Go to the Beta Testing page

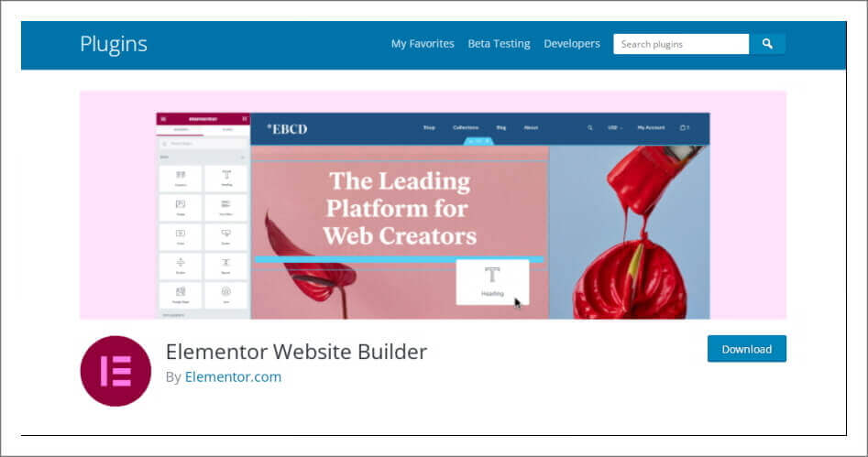coord(499,44)
